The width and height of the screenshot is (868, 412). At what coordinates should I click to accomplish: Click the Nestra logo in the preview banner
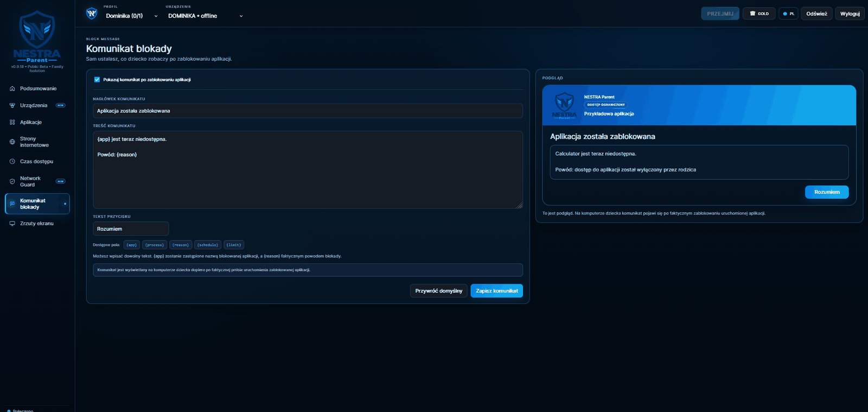click(x=564, y=105)
